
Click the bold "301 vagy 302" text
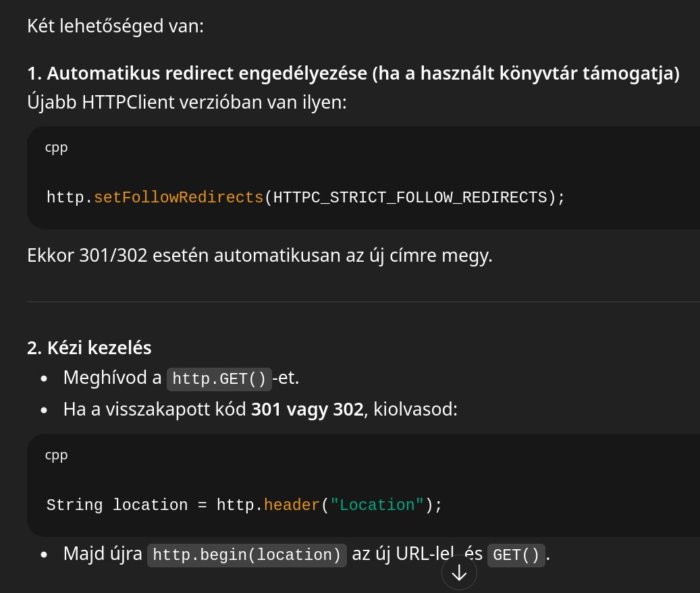307,410
